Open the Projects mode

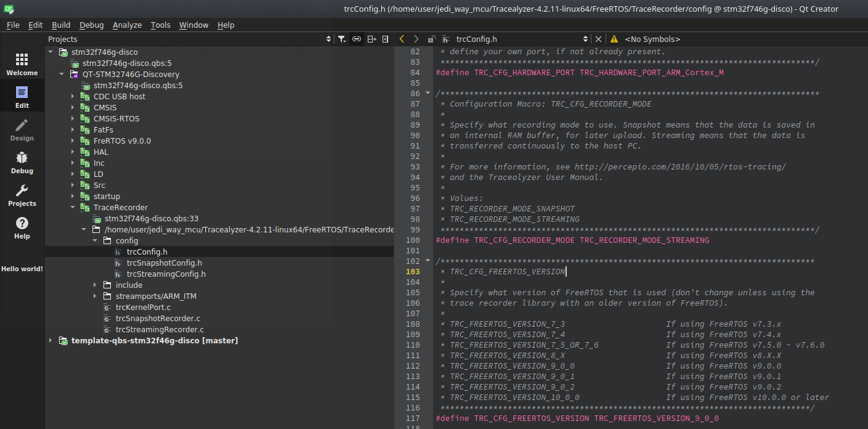coord(22,195)
